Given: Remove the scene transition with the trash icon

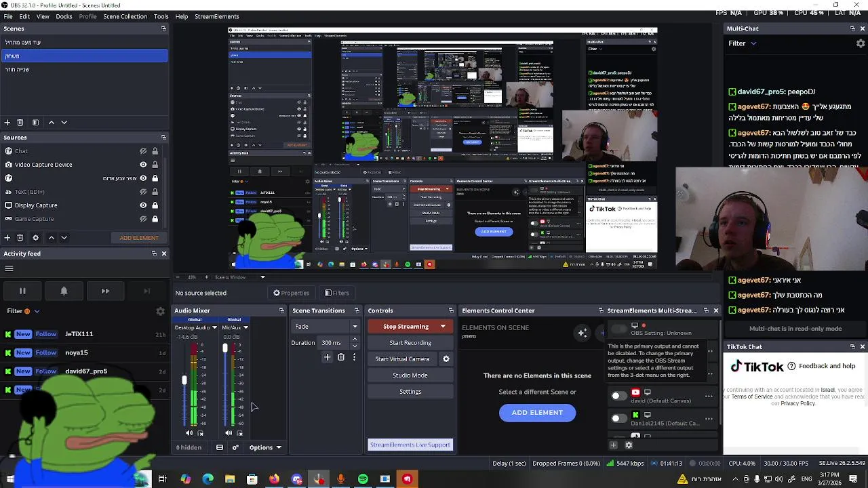Looking at the screenshot, I should 341,357.
